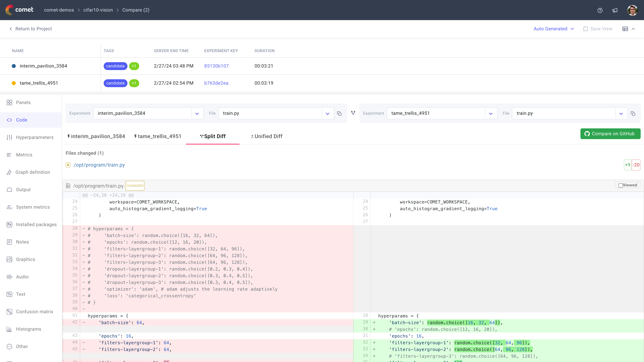Open experiment key link 85130b107
This screenshot has width=644, height=362.
click(216, 66)
